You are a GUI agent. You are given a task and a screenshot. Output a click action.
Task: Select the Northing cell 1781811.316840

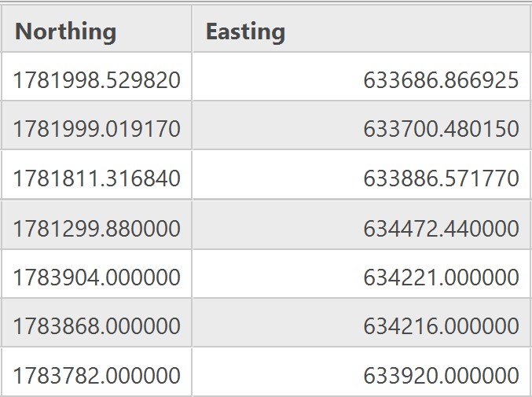[97, 175]
